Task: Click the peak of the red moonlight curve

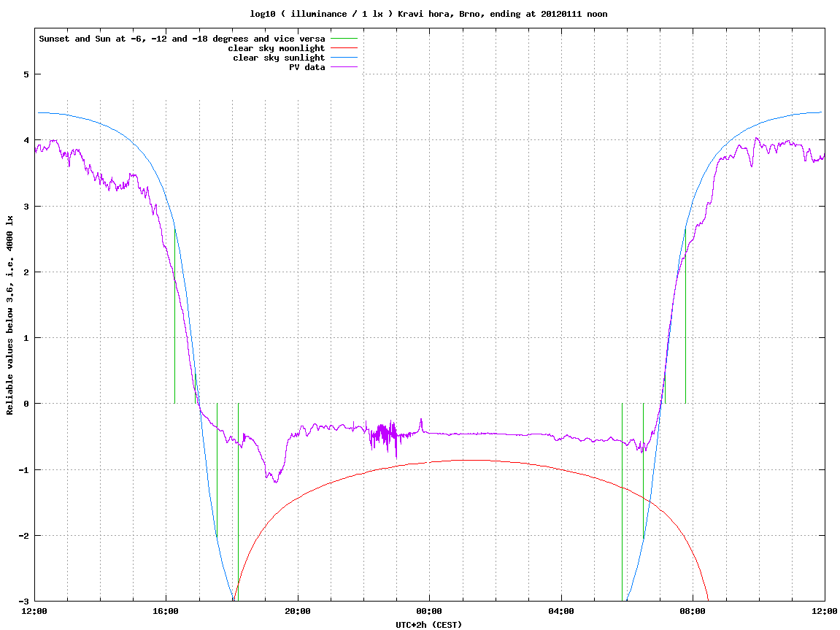Action: [x=471, y=460]
